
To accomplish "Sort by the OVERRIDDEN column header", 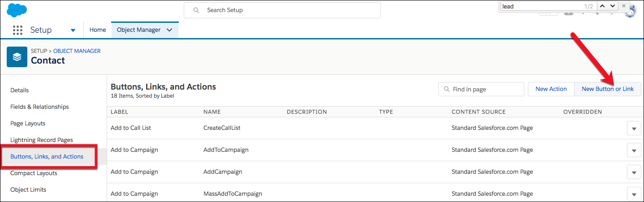I will (583, 112).
